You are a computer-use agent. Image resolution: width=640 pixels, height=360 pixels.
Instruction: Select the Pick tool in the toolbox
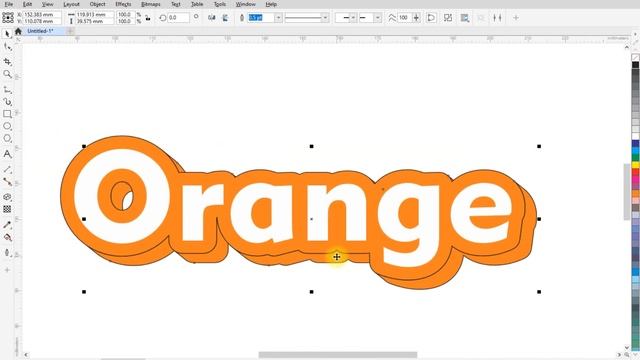7,34
